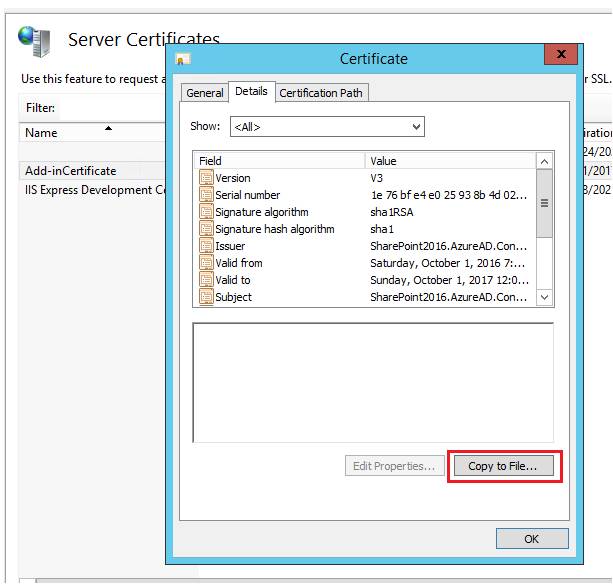Click the field list scroll up arrow
The width and height of the screenshot is (613, 588).
(x=544, y=161)
